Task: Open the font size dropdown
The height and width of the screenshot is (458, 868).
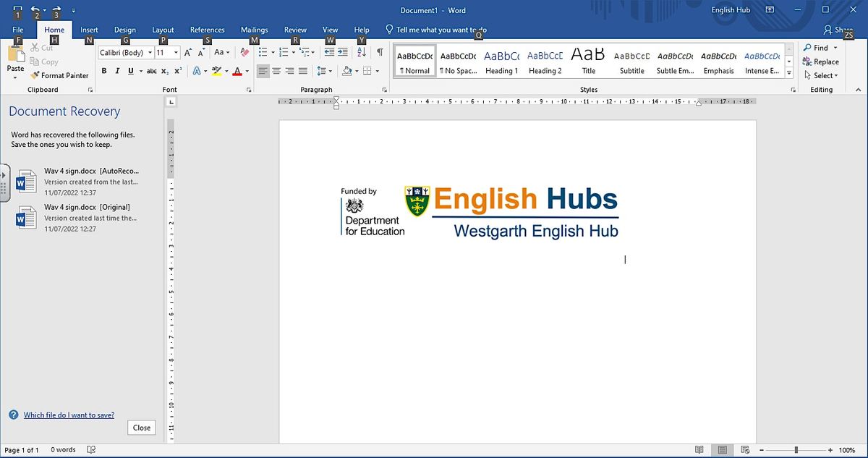Action: pos(176,52)
